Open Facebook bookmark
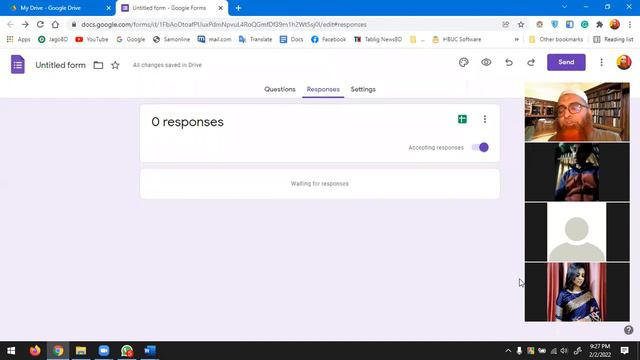 pyautogui.click(x=328, y=39)
